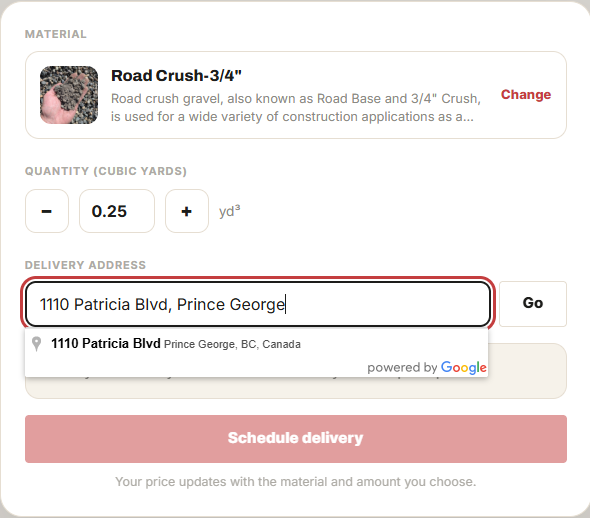Click the yd³ unit label

coord(230,211)
